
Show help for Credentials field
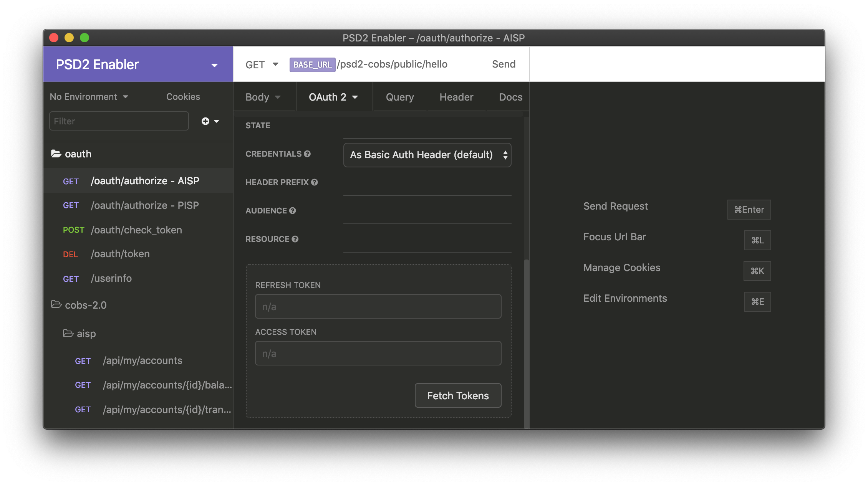coord(307,154)
